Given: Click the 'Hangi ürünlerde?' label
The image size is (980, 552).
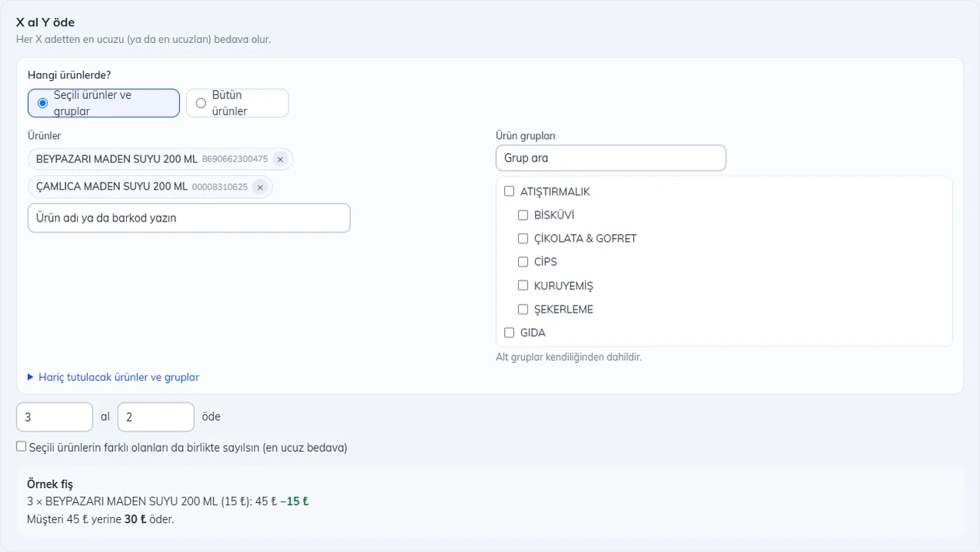Looking at the screenshot, I should tap(69, 75).
